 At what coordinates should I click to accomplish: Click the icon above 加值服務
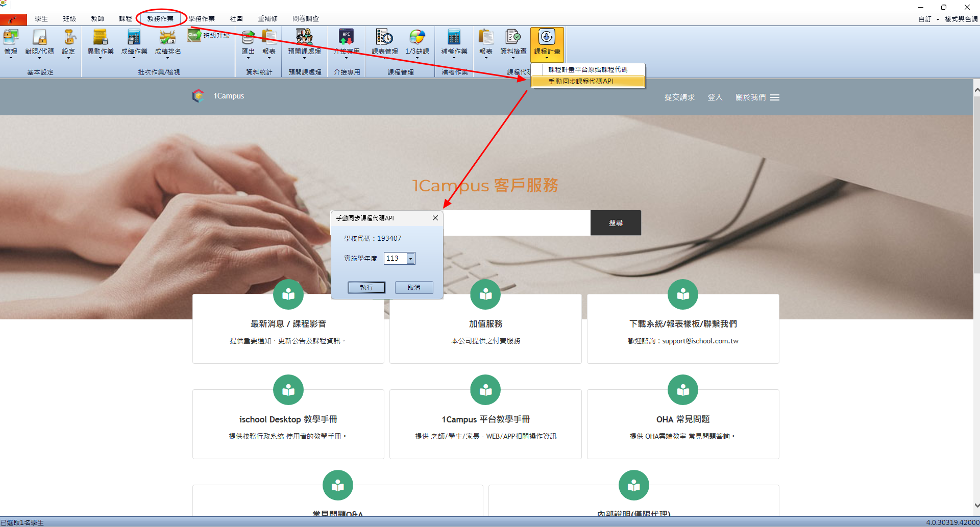485,294
